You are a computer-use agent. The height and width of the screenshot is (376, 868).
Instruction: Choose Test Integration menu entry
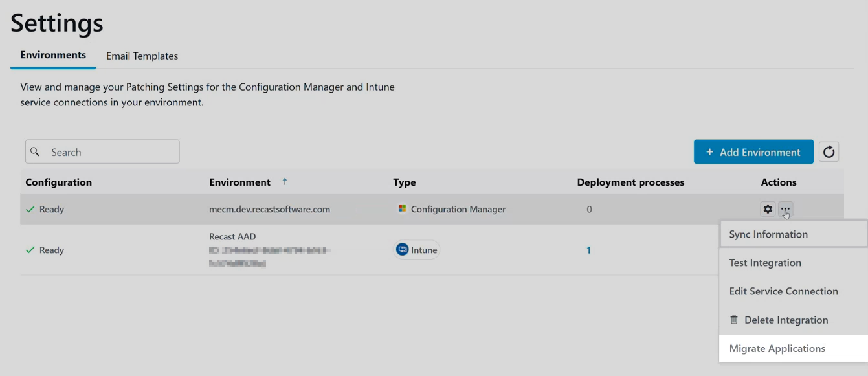[x=765, y=263]
